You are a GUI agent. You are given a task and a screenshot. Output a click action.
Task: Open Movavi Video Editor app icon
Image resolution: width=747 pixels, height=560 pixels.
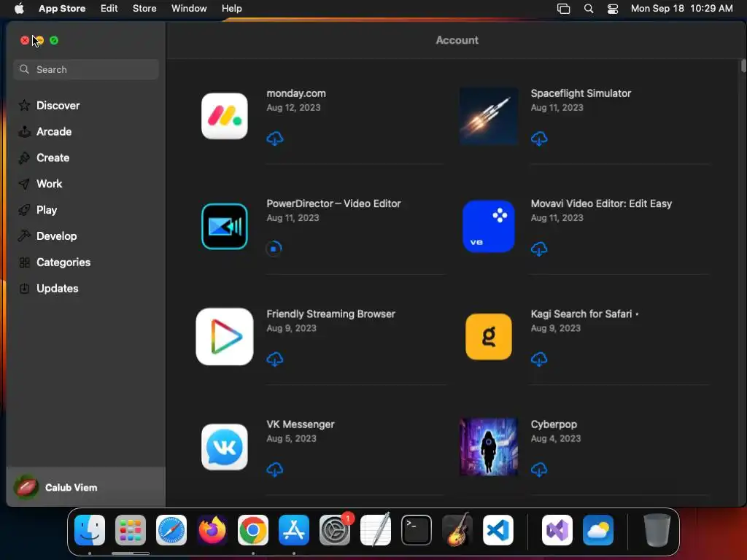(489, 226)
